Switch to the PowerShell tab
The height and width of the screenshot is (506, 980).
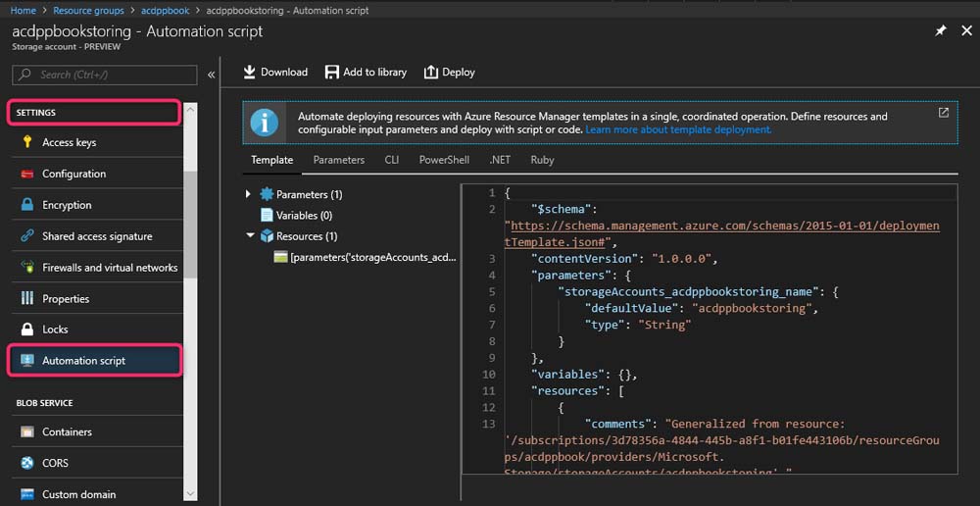(x=444, y=160)
